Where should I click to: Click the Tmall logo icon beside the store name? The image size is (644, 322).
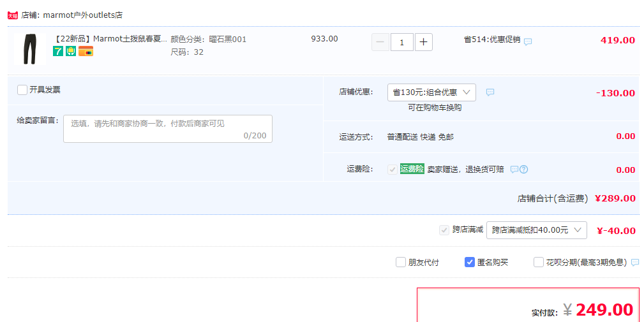tap(13, 15)
